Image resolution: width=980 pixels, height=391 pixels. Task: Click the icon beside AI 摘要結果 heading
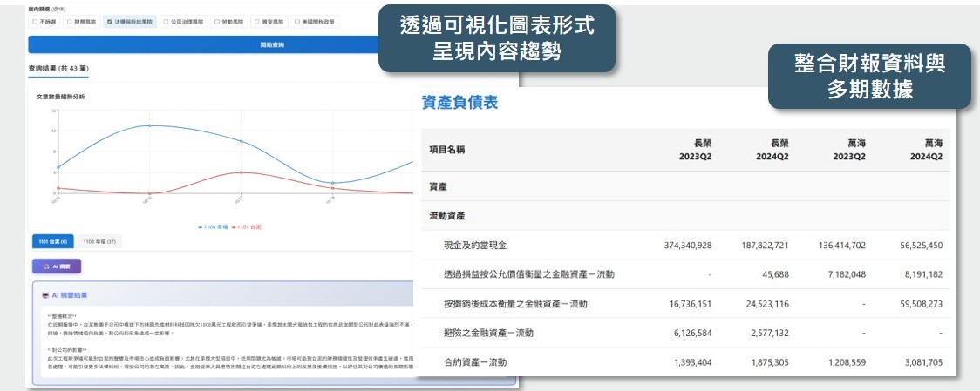coord(44,295)
